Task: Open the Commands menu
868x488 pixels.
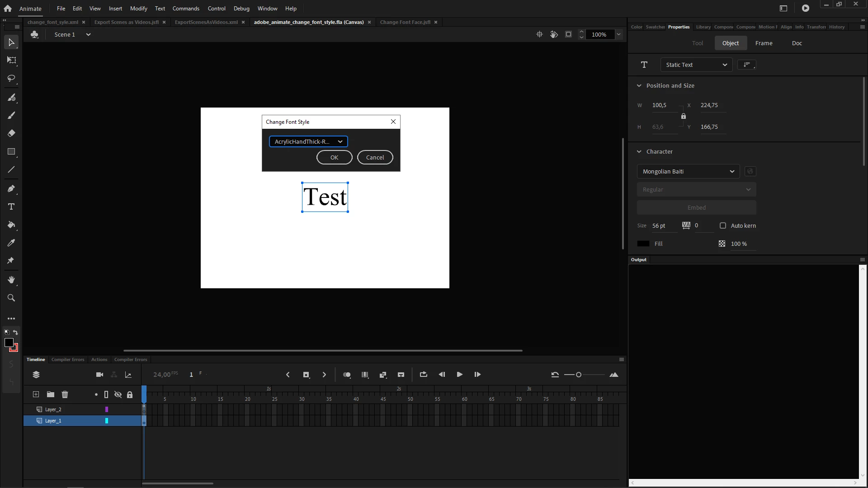Action: click(186, 9)
